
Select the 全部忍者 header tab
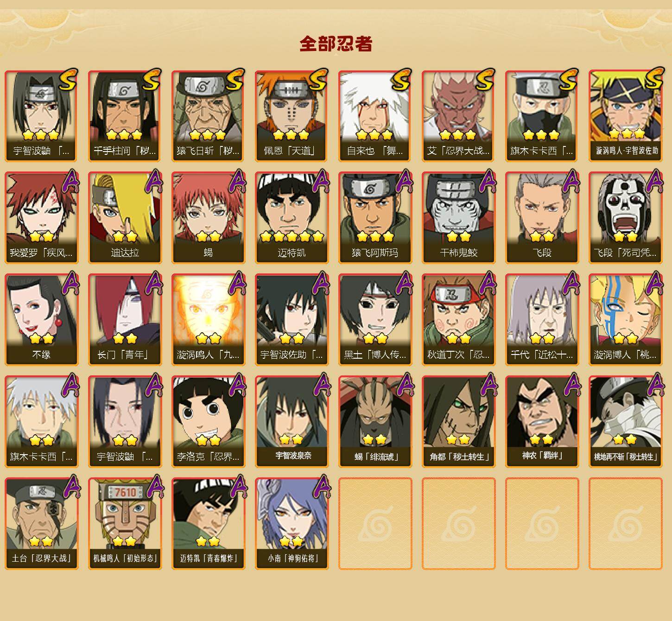coord(336,44)
